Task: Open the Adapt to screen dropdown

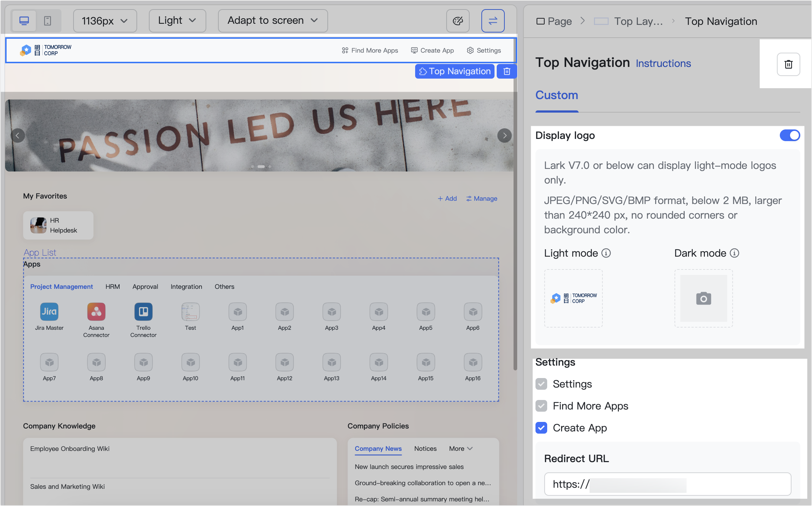Action: coord(272,20)
